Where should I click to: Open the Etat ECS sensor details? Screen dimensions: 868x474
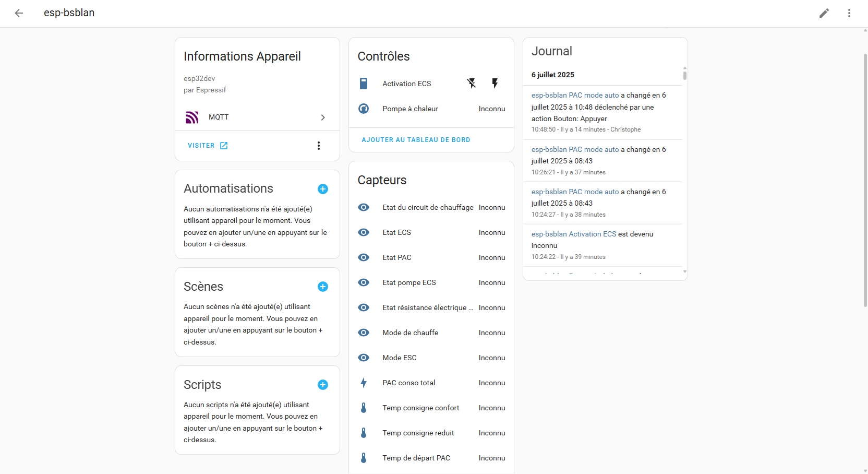coord(431,232)
